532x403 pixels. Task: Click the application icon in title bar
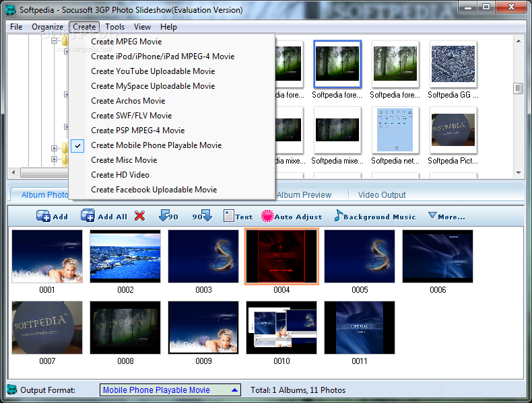(x=11, y=10)
